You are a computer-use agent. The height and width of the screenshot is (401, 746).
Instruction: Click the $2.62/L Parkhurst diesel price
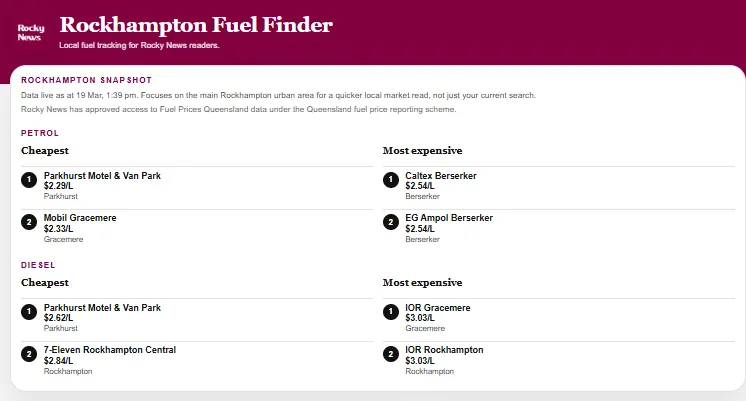point(59,318)
